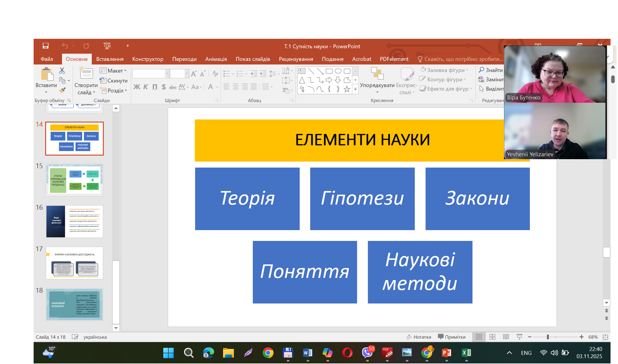Click the zoom slider handle in status bar
This screenshot has height=364, width=618.
click(x=548, y=337)
